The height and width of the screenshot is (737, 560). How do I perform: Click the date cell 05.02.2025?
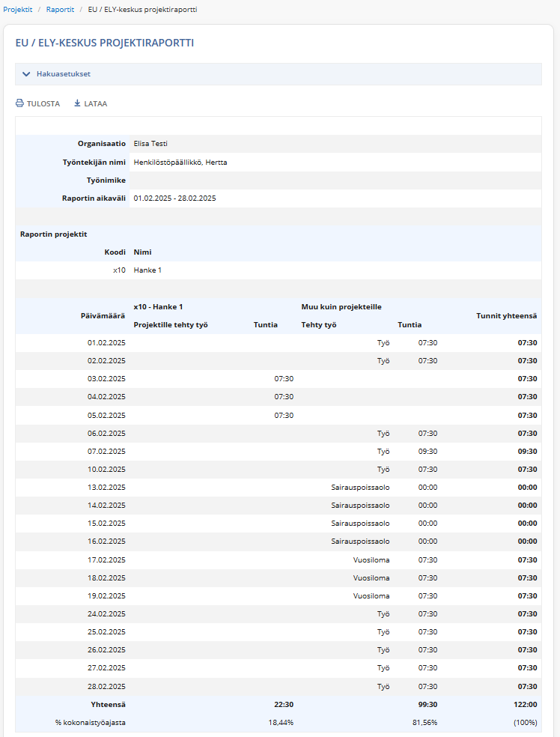(106, 416)
